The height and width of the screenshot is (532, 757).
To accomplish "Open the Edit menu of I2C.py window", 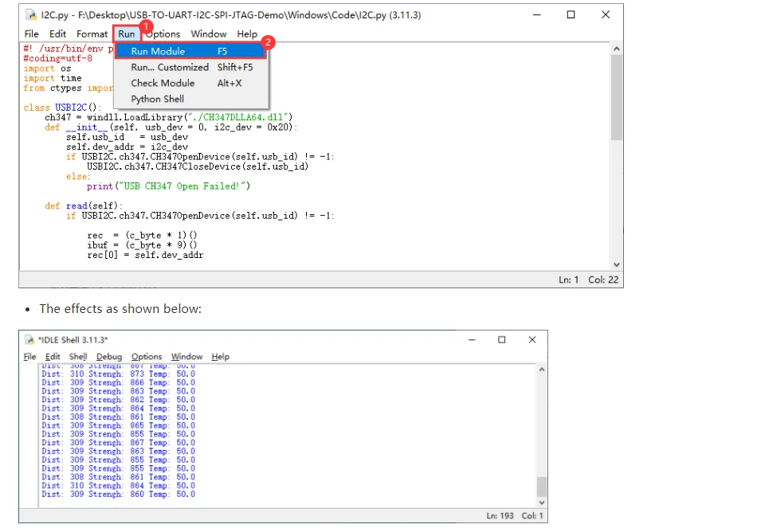I will pyautogui.click(x=57, y=33).
